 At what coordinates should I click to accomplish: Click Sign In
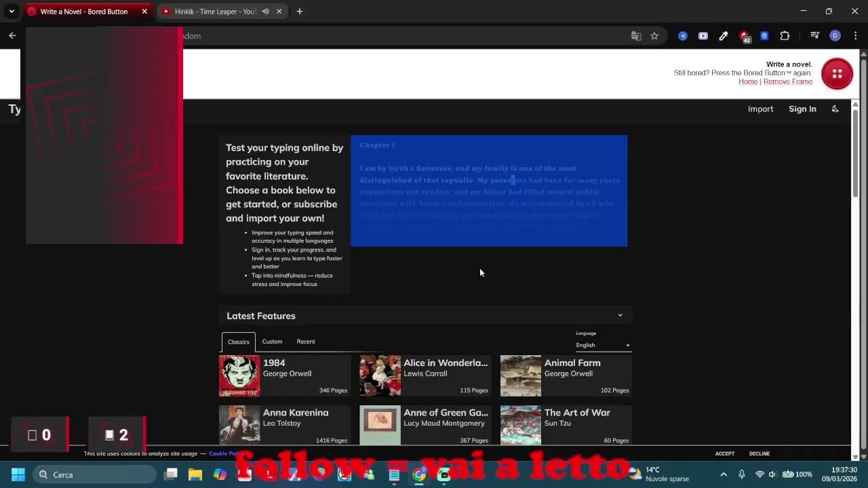pos(802,109)
